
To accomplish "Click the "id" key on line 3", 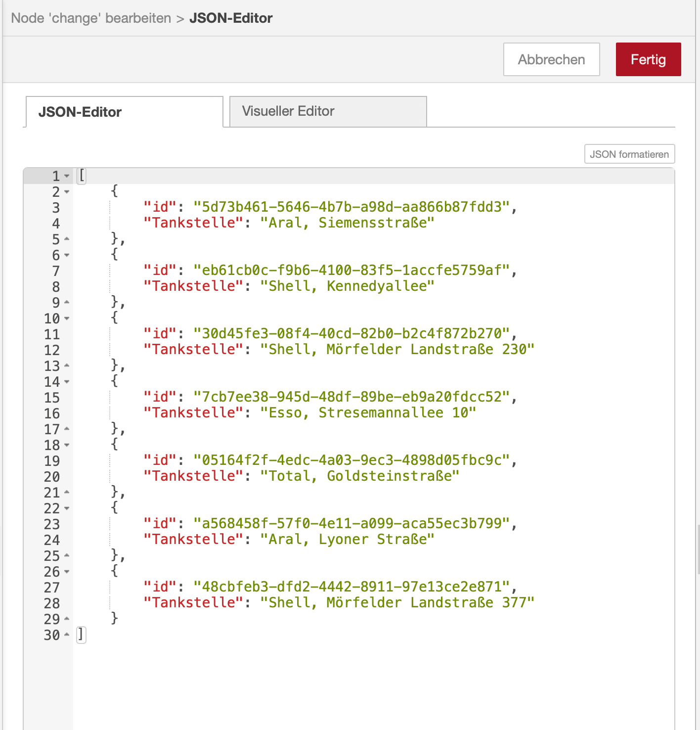I will click(160, 207).
